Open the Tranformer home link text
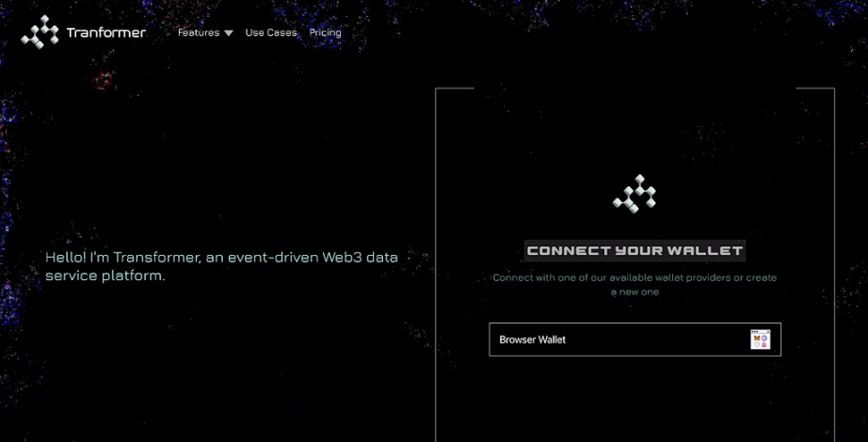The image size is (868, 442). pos(105,33)
